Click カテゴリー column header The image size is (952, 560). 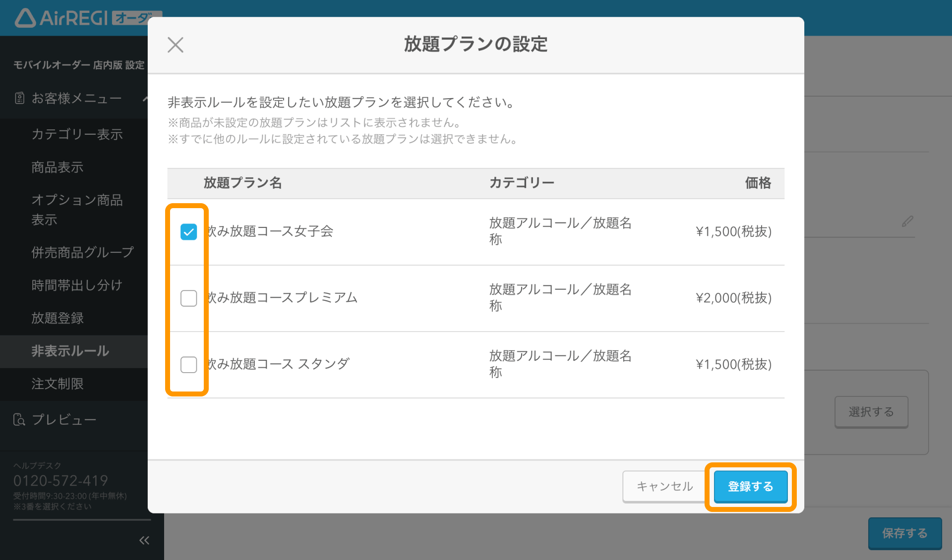522,183
